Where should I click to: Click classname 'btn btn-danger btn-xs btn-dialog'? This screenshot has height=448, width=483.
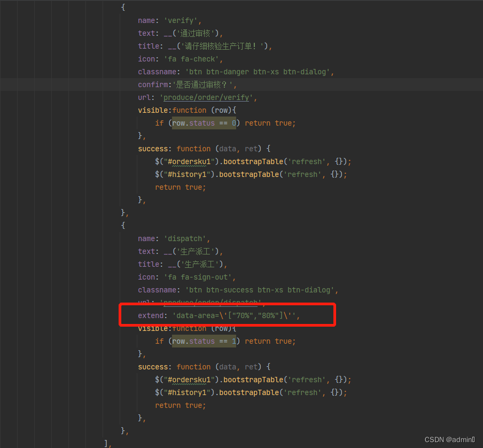click(258, 72)
